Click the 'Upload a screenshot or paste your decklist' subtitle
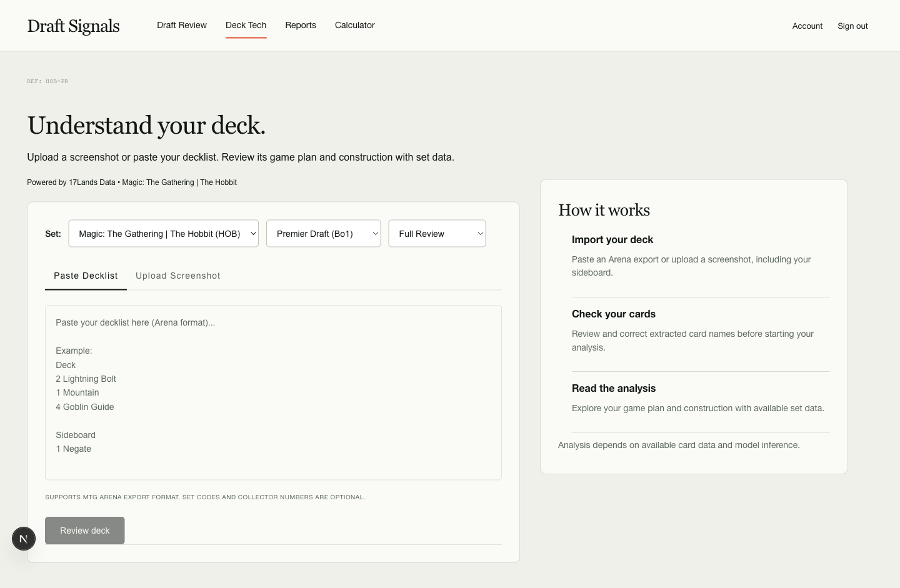 tap(241, 157)
